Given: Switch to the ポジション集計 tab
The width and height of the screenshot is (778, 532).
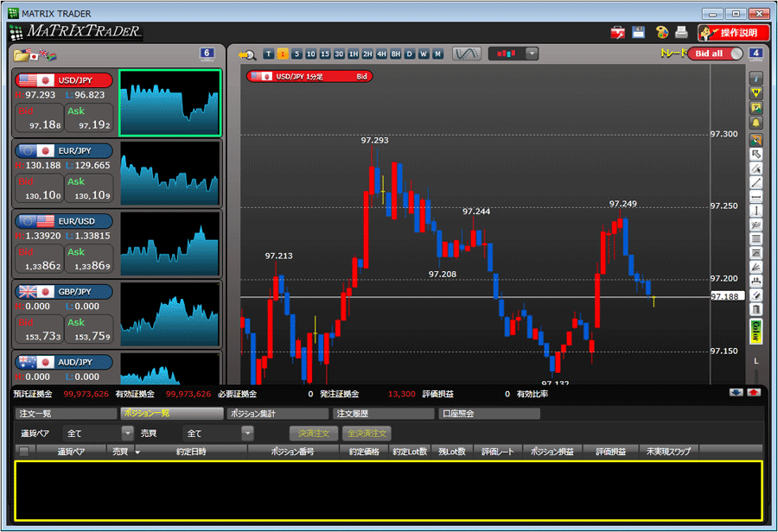Looking at the screenshot, I should point(277,414).
